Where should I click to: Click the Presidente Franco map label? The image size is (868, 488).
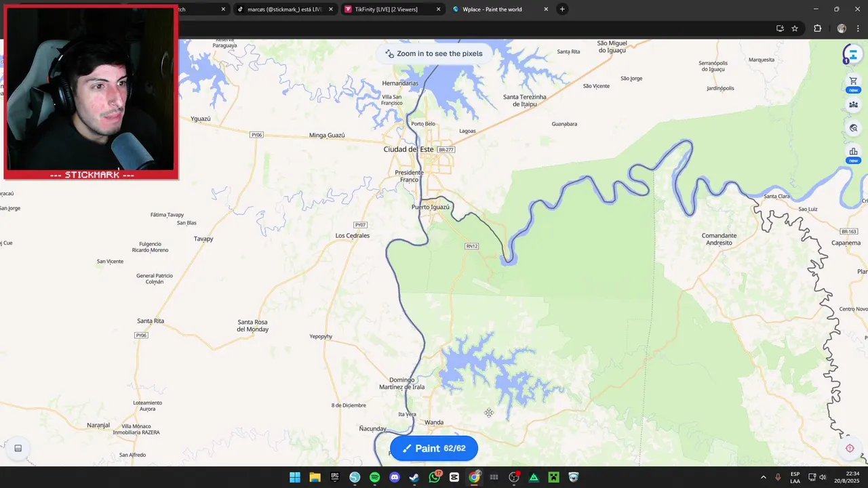point(409,176)
